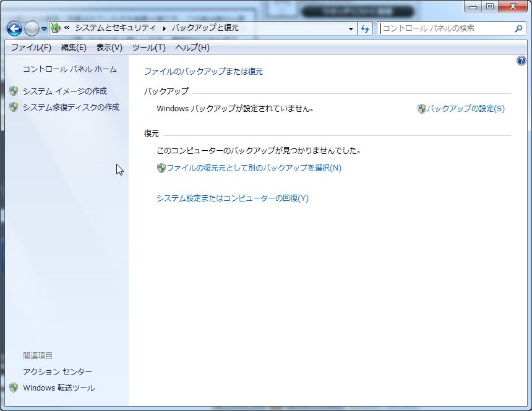Open the 編集(E) menu
The width and height of the screenshot is (532, 411).
tap(74, 48)
